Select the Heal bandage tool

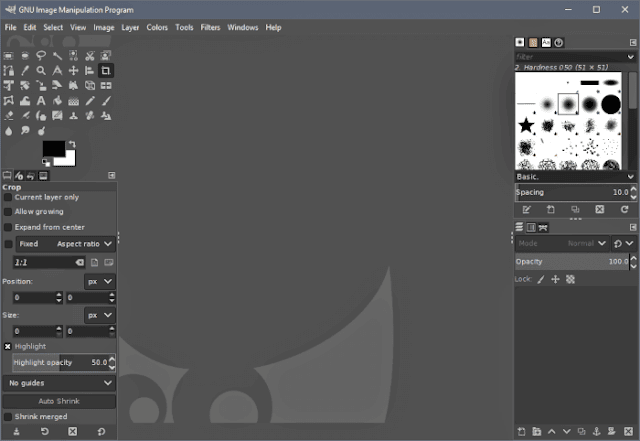tap(89, 116)
